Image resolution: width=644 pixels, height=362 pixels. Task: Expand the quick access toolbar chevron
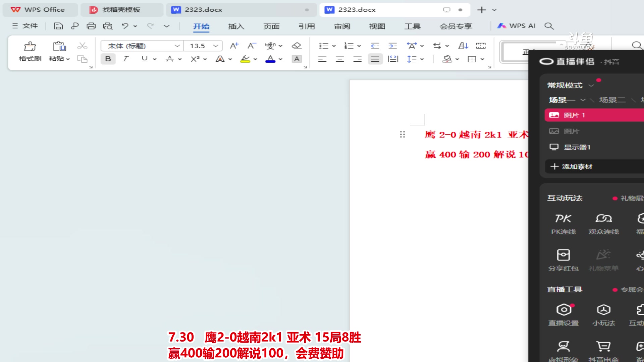(x=167, y=26)
